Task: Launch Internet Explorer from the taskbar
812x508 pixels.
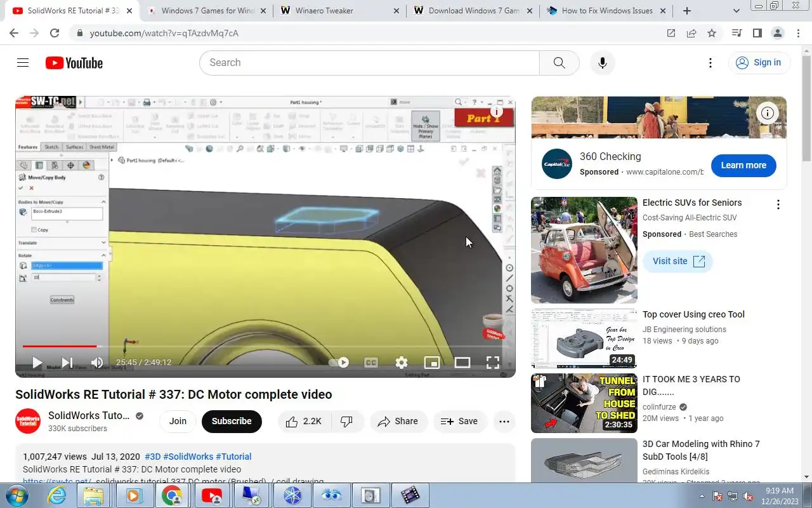Action: [57, 495]
